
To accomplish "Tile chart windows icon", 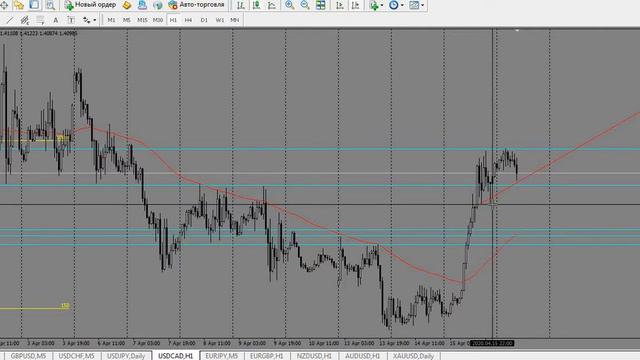I will pyautogui.click(x=321, y=5).
